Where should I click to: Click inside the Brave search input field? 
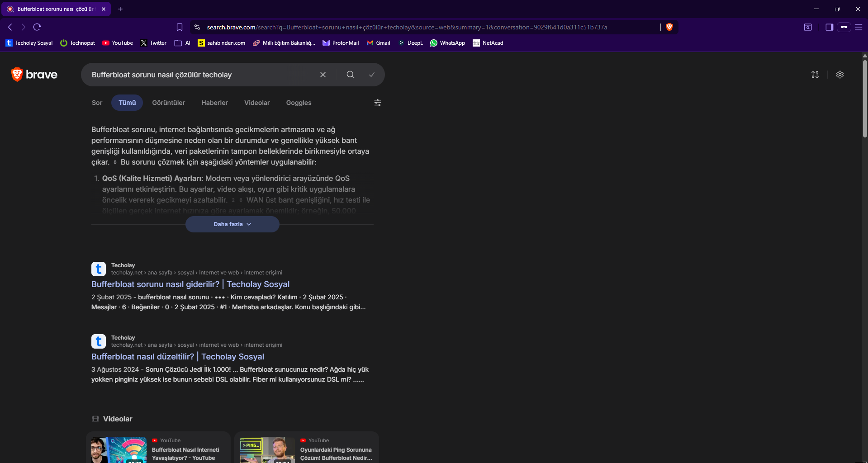tap(202, 75)
